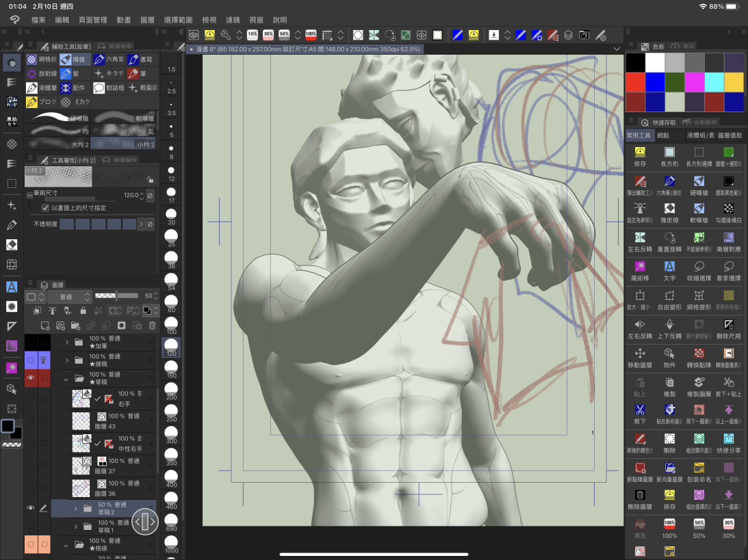Collapse the ★格線 layer folder

click(66, 545)
